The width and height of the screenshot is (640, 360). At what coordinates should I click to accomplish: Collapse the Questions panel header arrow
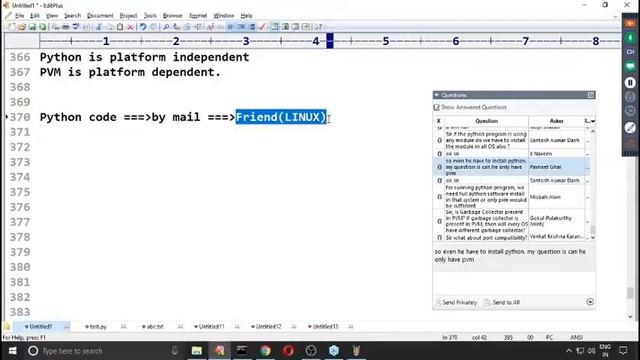click(x=437, y=95)
